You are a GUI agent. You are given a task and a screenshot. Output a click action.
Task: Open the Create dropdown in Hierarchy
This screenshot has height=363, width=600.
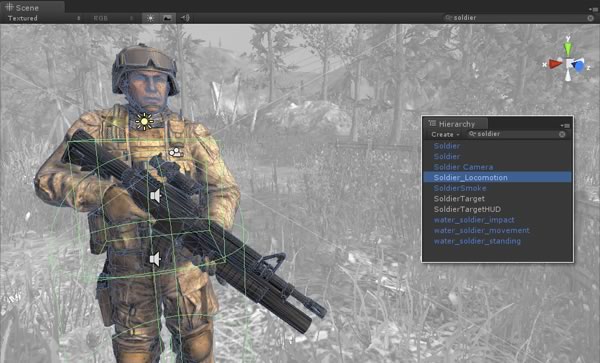pyautogui.click(x=445, y=134)
